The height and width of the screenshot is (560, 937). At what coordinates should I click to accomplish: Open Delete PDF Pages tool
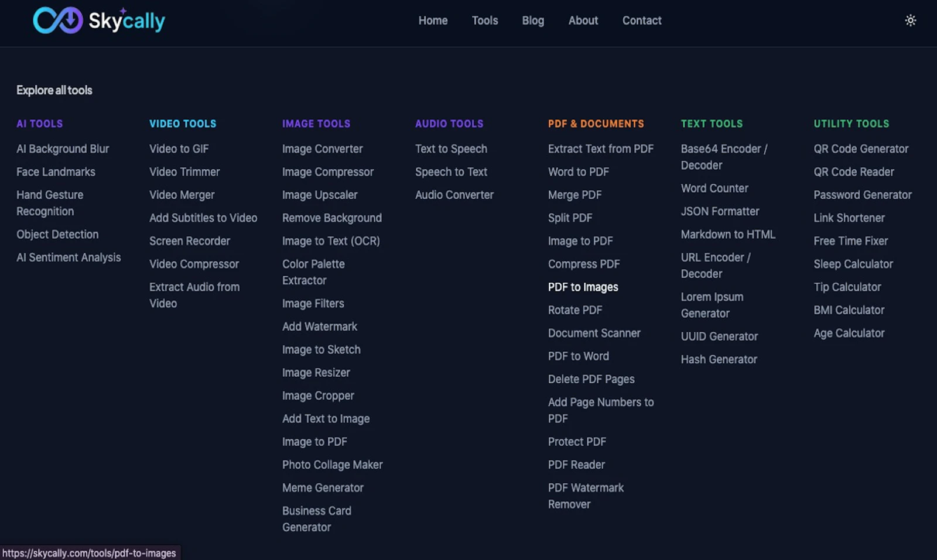[591, 379]
